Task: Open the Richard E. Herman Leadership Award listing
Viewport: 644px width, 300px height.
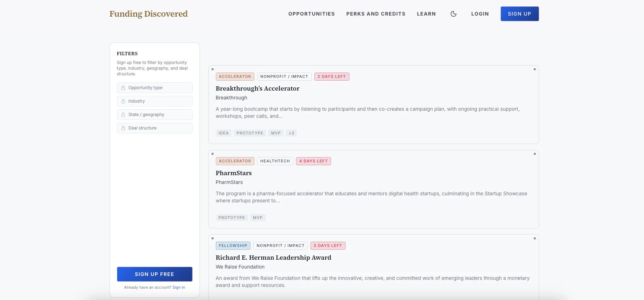Action: click(273, 258)
